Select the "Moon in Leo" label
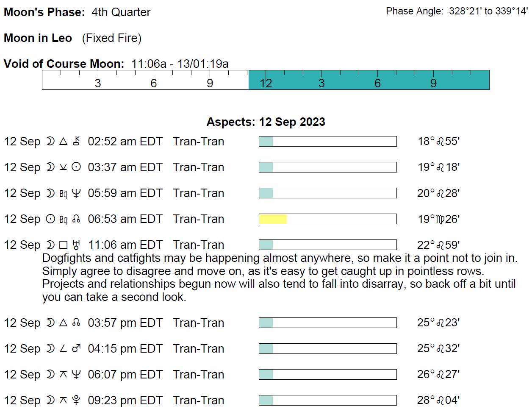The width and height of the screenshot is (532, 420). pos(38,38)
